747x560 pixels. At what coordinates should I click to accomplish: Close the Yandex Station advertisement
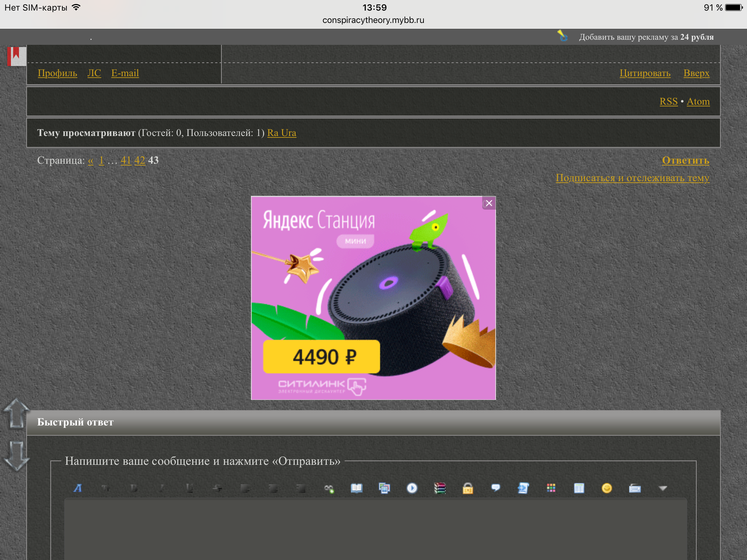pos(489,203)
